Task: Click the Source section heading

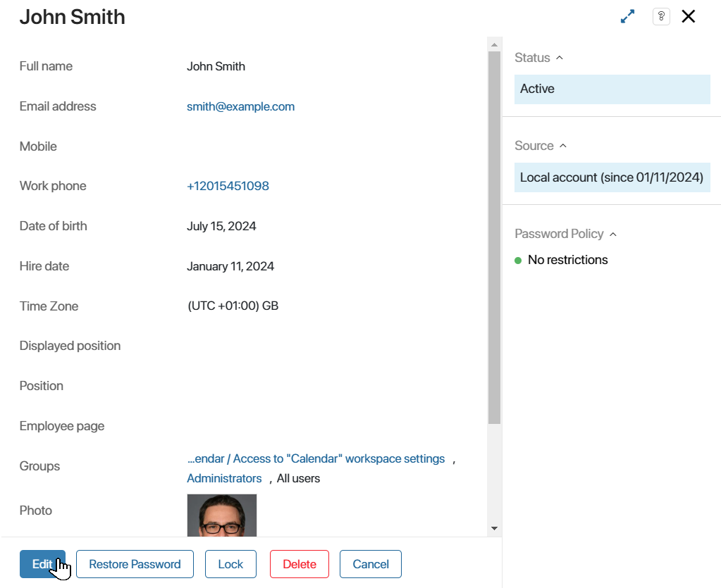Action: [534, 146]
